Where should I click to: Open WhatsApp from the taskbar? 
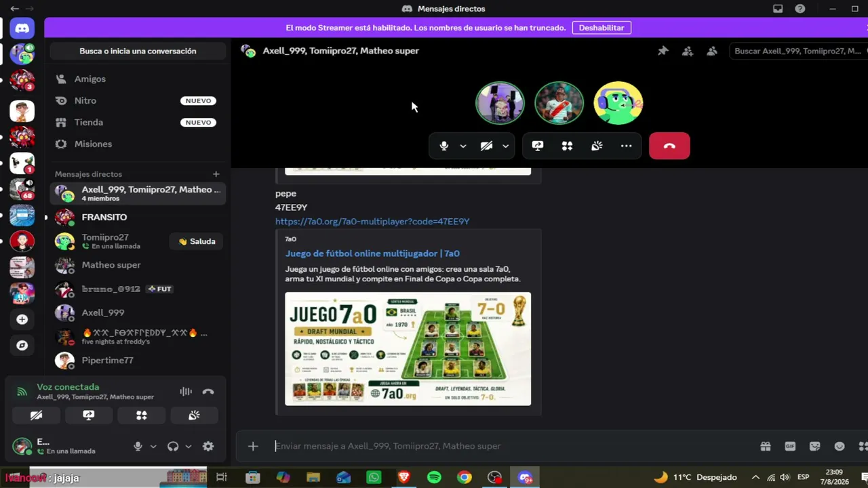pos(374,477)
